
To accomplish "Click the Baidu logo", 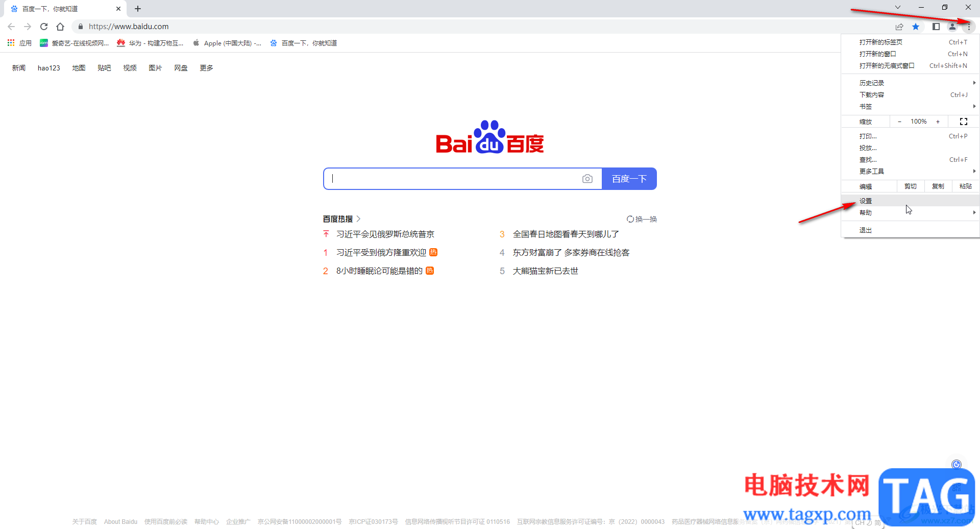I will tap(490, 137).
